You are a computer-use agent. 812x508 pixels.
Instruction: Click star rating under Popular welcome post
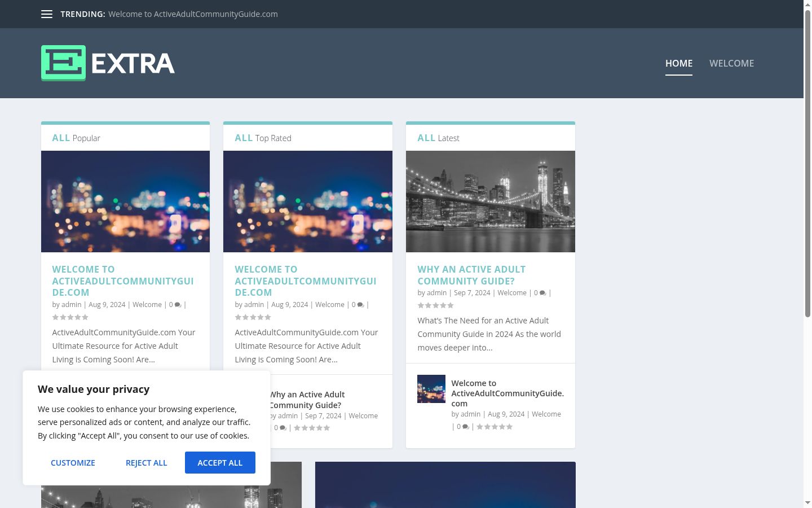tap(70, 317)
